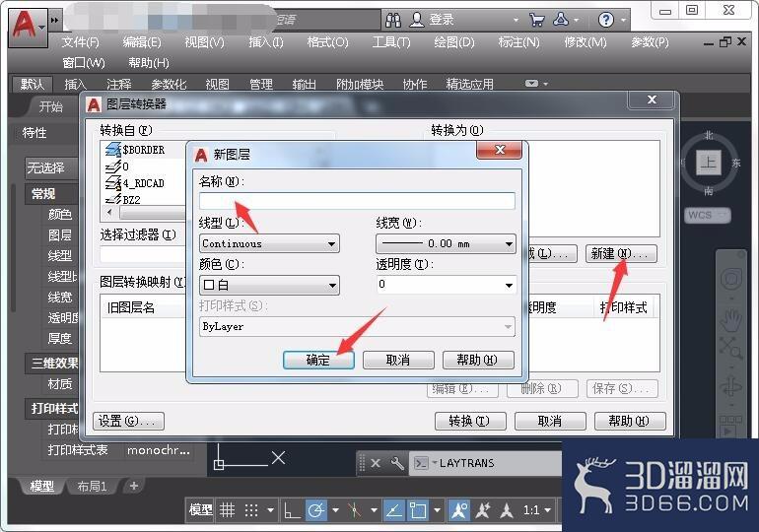Screen dimensions: 759x532
Task: Open the 格式(O) menu
Action: point(327,42)
